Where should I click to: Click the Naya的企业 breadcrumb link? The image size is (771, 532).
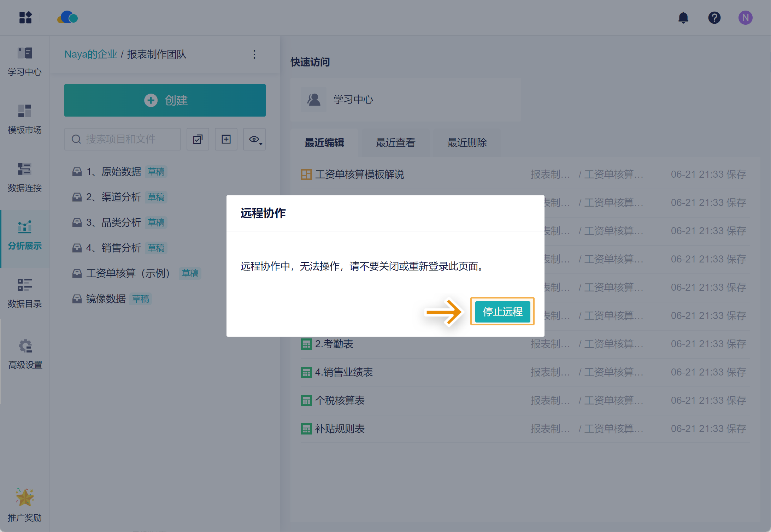pyautogui.click(x=90, y=54)
